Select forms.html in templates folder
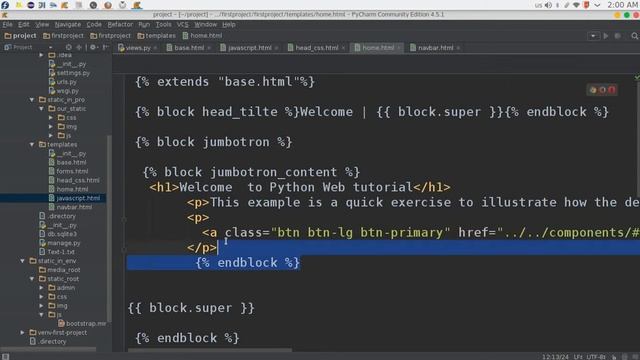The height and width of the screenshot is (360, 640). 69,171
